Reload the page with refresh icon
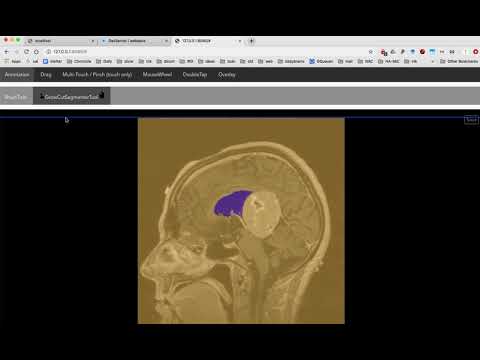 [26, 52]
